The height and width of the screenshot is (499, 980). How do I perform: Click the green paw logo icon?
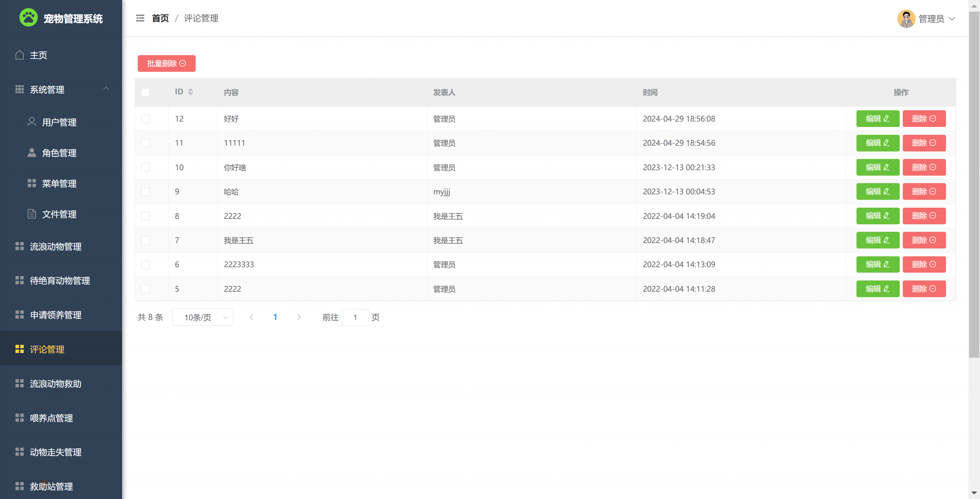[x=29, y=17]
